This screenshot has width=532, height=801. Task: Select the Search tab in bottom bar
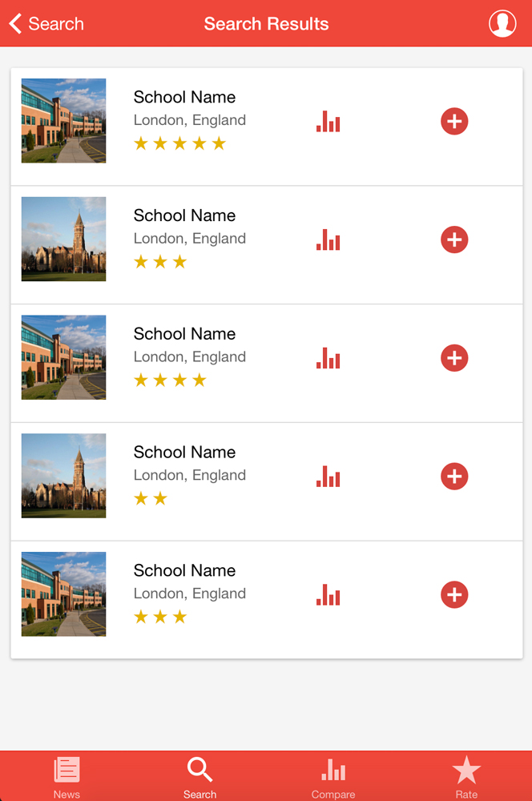199,777
